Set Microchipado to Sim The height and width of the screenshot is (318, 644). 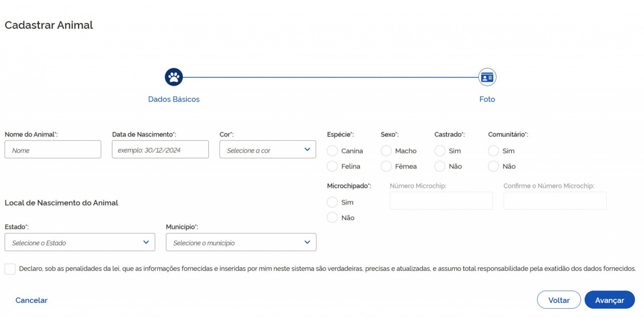332,202
